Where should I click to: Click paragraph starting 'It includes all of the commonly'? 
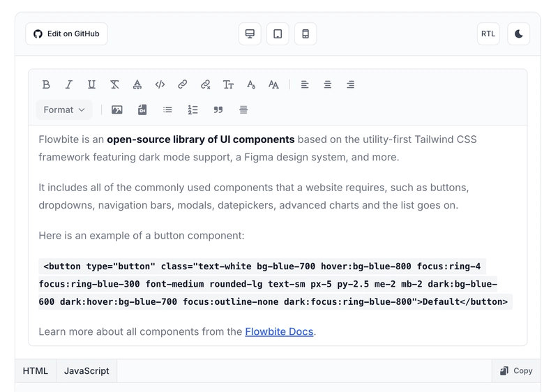click(x=254, y=197)
